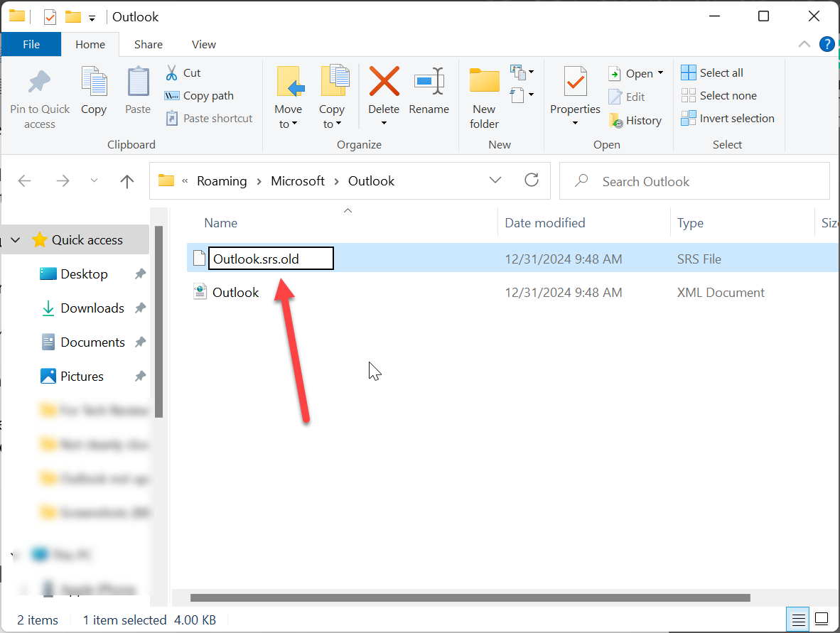840x633 pixels.
Task: Cut the selected file
Action: [183, 73]
